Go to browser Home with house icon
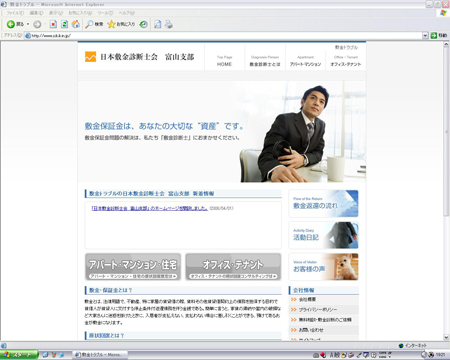 click(76, 24)
